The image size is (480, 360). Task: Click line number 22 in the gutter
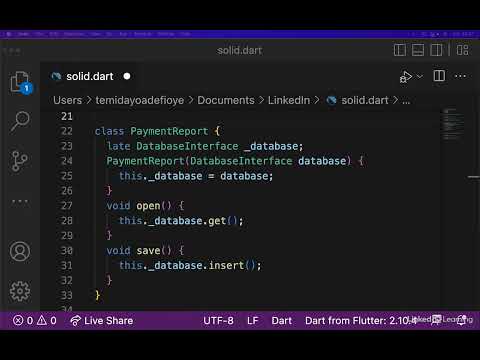(x=67, y=131)
